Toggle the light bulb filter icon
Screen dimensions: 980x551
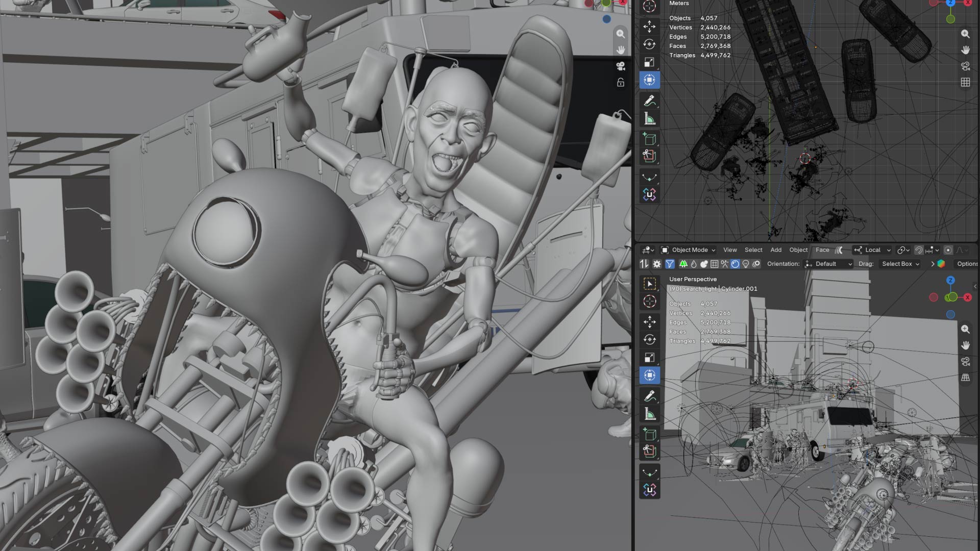[x=746, y=264]
